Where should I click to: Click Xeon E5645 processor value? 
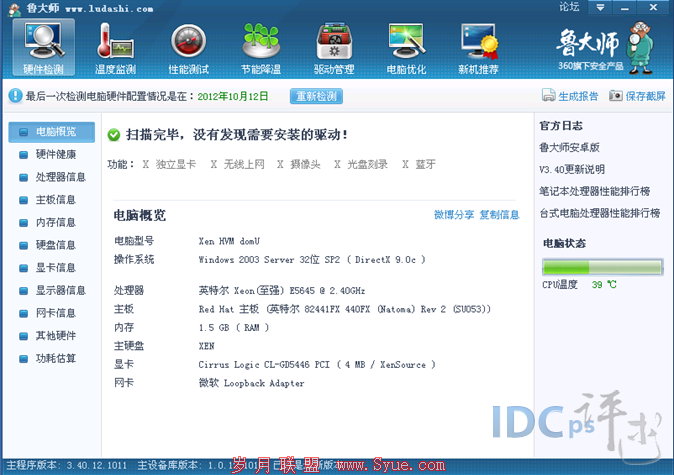[282, 291]
